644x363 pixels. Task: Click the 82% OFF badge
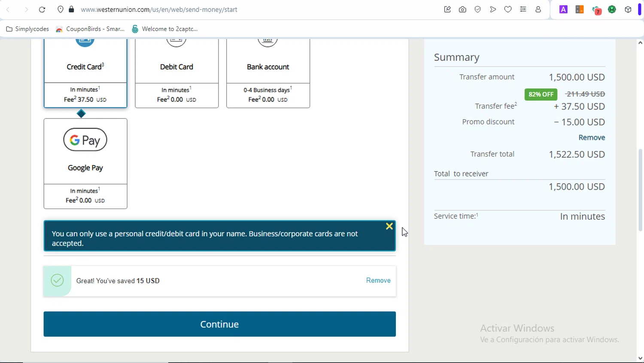point(541,94)
